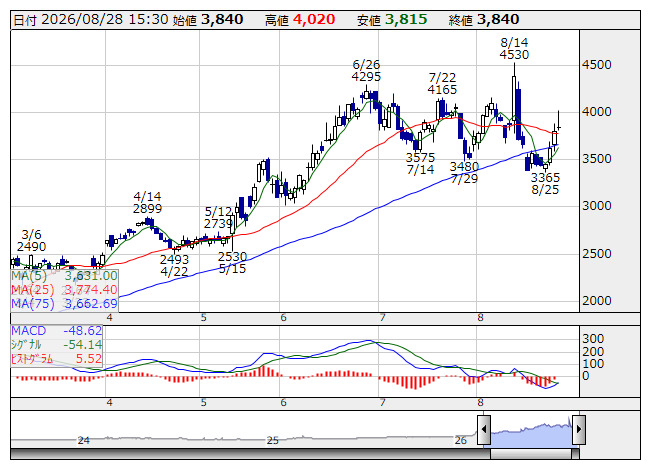653x470 pixels.
Task: Click the 200 MACD axis label
Action: tap(593, 351)
